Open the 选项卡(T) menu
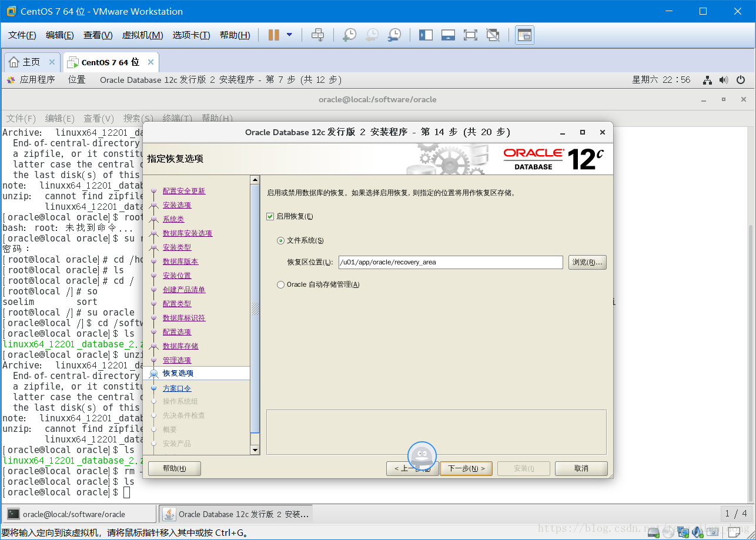Screen dimensions: 756x540 191,35
